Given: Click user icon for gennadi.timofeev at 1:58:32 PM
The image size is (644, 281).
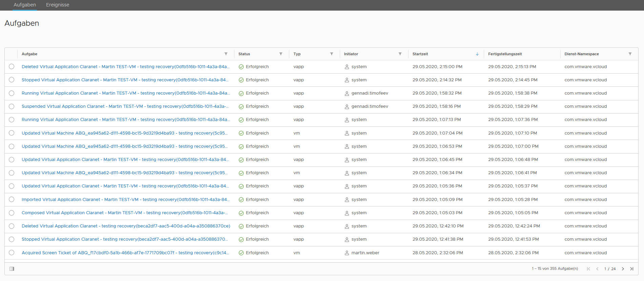Looking at the screenshot, I should (x=347, y=93).
